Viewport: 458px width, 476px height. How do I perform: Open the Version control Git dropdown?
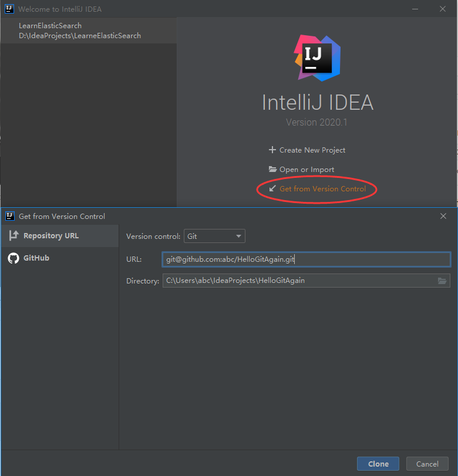[x=214, y=236]
